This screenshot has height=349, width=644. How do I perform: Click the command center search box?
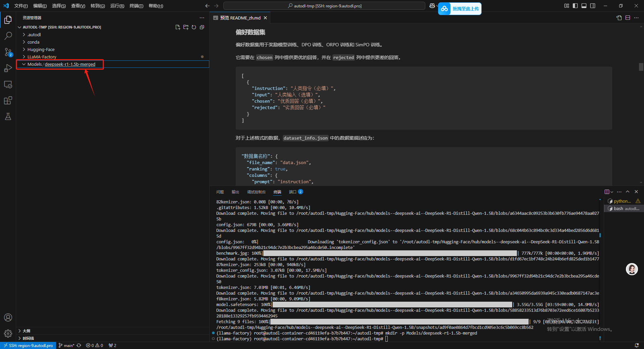click(324, 6)
